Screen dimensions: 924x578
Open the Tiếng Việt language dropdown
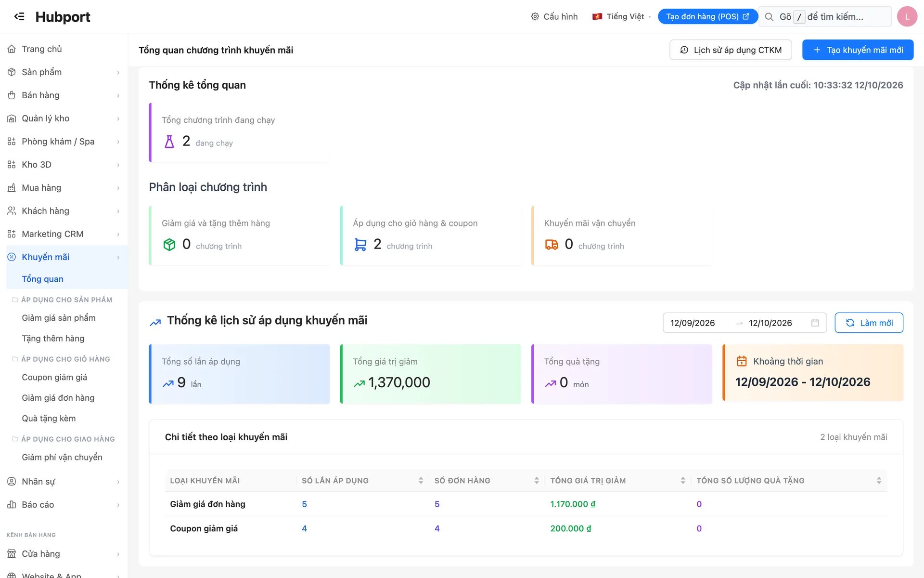621,16
